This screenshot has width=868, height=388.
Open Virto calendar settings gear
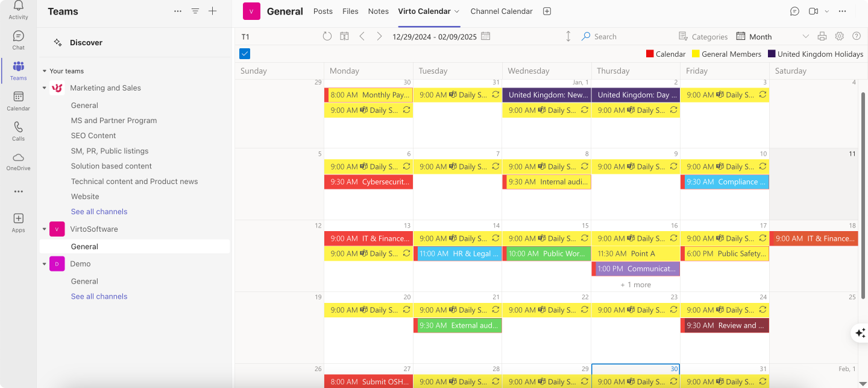pos(839,36)
